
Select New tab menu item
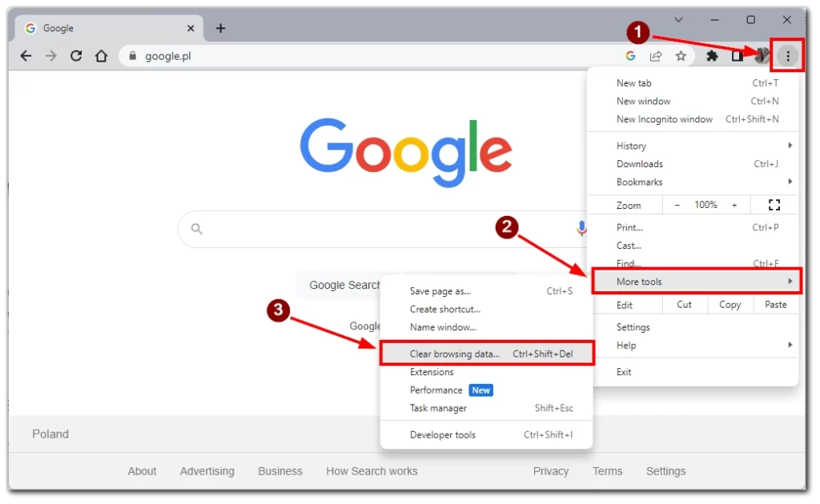(x=693, y=83)
